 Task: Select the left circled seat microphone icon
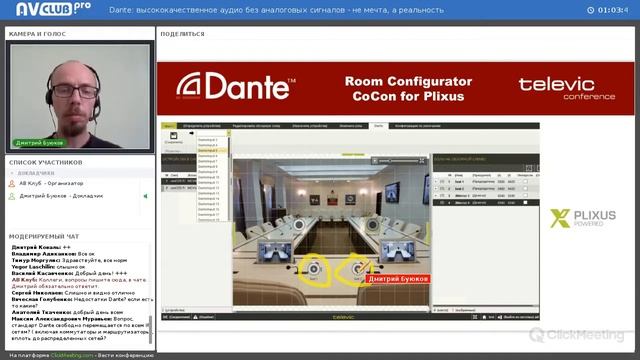313,269
